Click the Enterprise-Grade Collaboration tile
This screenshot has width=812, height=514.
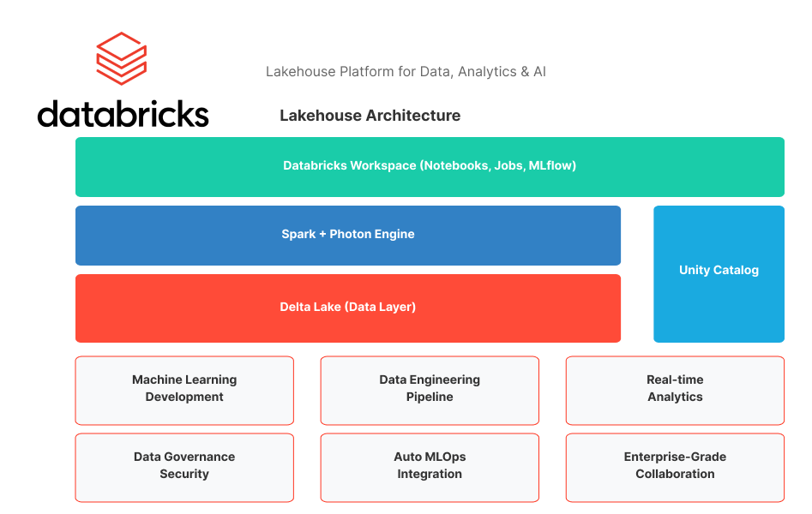coord(674,467)
